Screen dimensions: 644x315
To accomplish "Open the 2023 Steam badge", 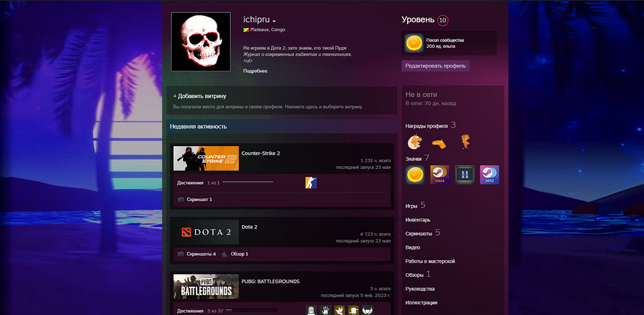I will [439, 175].
